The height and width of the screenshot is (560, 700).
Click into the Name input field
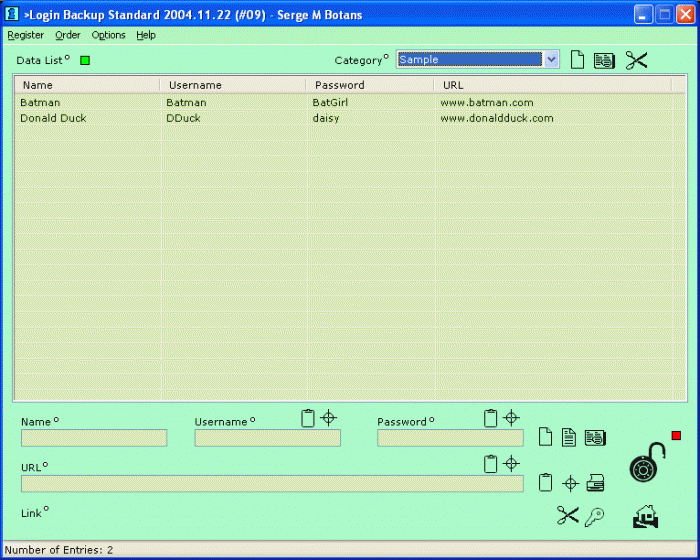click(x=94, y=438)
